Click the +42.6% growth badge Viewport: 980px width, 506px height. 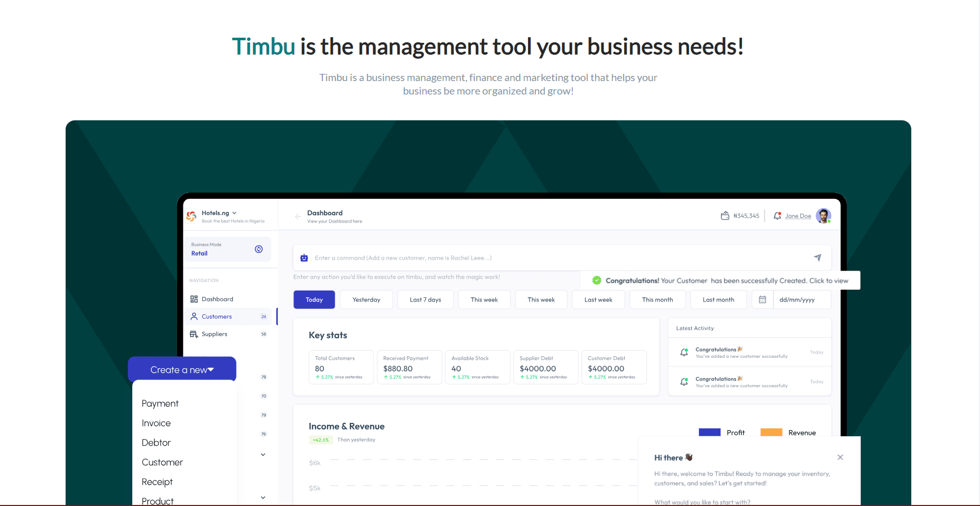(x=321, y=440)
